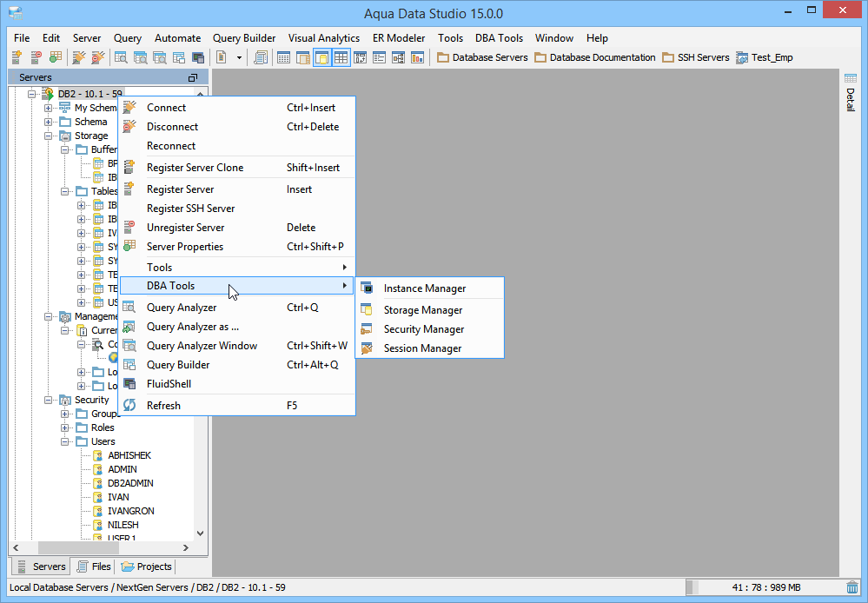Open the Automate menu
Image resolution: width=868 pixels, height=603 pixels.
click(x=178, y=37)
